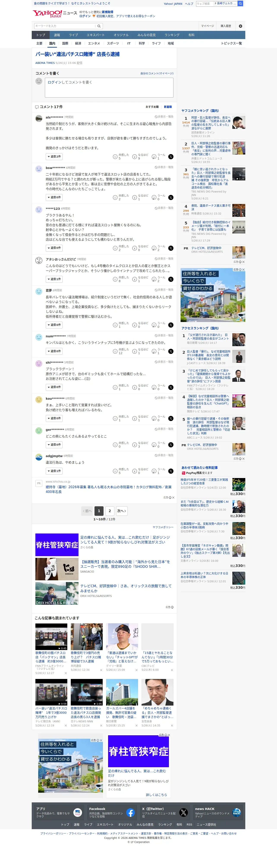Share アタシおっさんだけど comment on X
This screenshot has width=277, height=868.
tap(171, 279)
